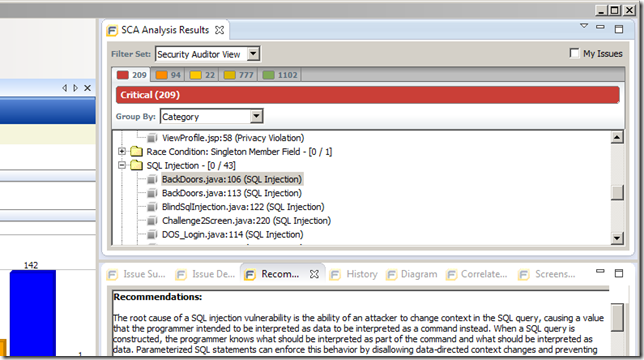Maximize the Recommendations panel
Viewport: 644px width, 360px height.
[619, 273]
